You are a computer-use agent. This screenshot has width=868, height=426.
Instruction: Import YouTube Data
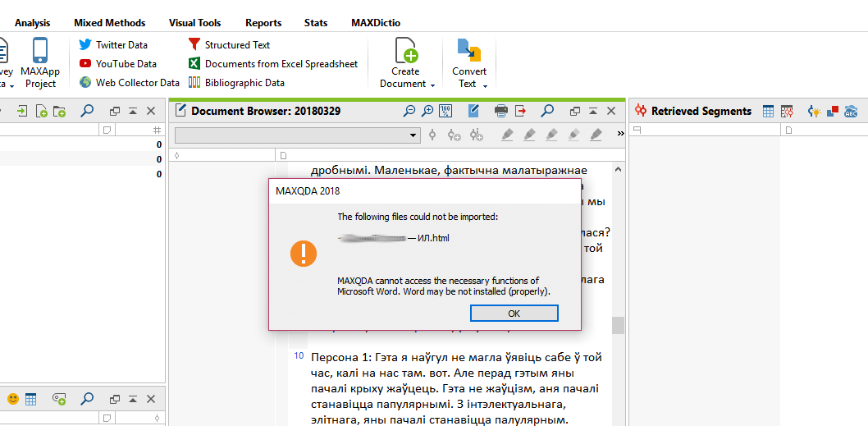point(118,64)
